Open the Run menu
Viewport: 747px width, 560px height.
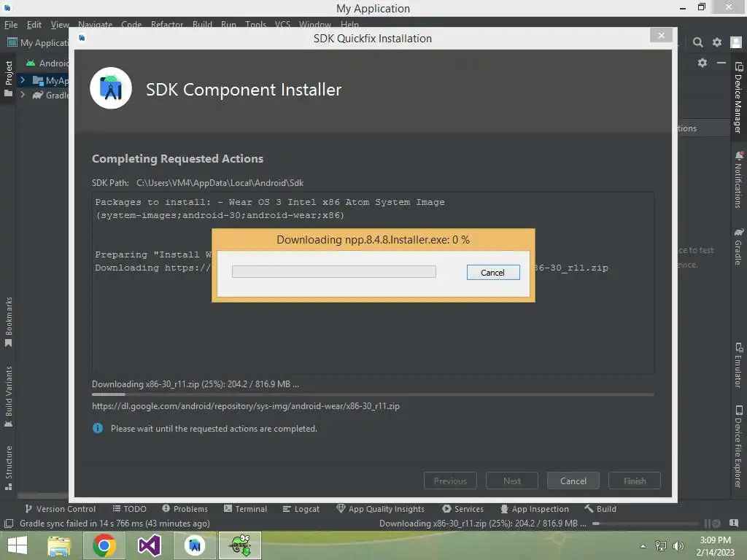[x=228, y=25]
